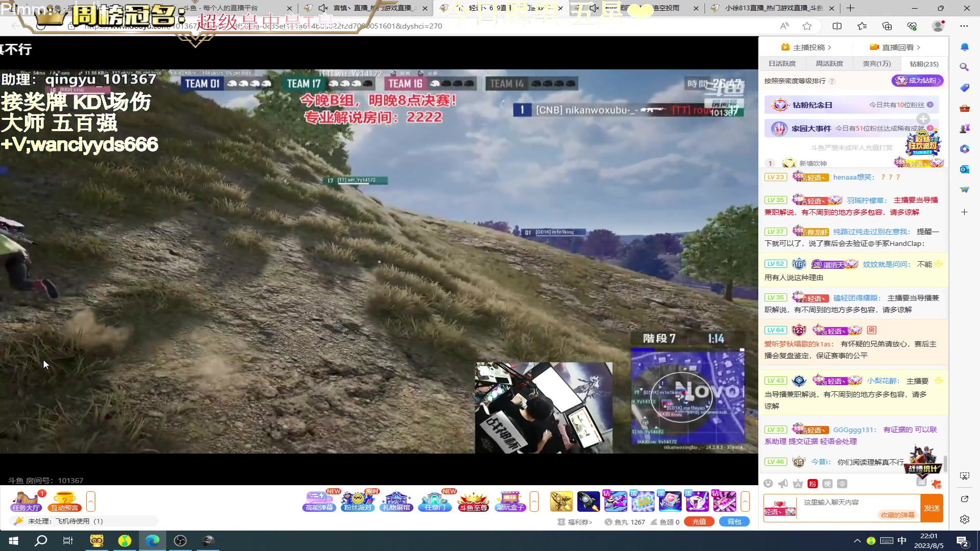Click the 令 command icon in chat
Image resolution: width=980 pixels, height=551 pixels.
[842, 484]
